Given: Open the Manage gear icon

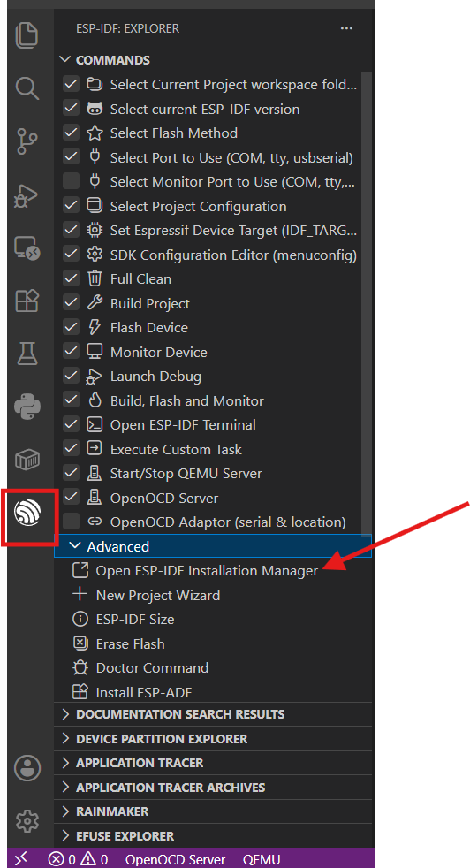Looking at the screenshot, I should pyautogui.click(x=27, y=821).
